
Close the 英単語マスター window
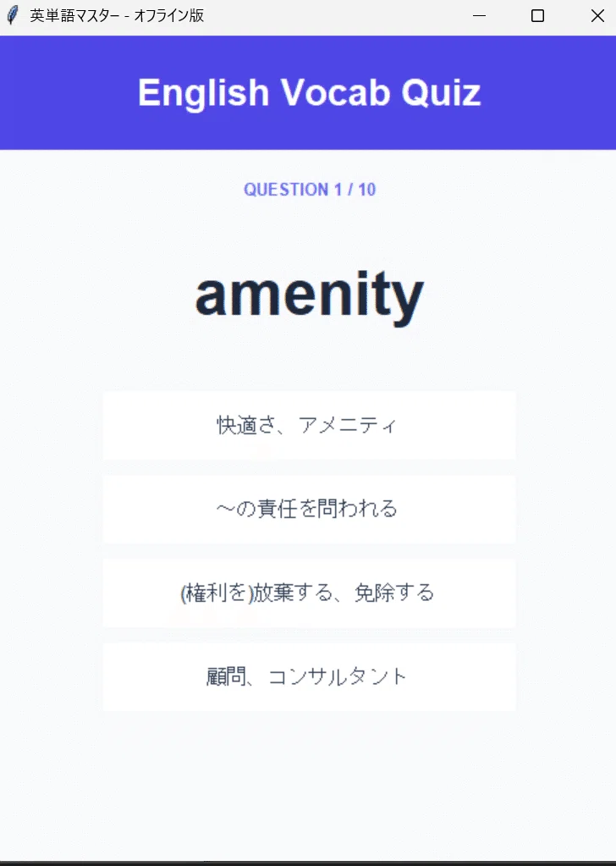(597, 15)
